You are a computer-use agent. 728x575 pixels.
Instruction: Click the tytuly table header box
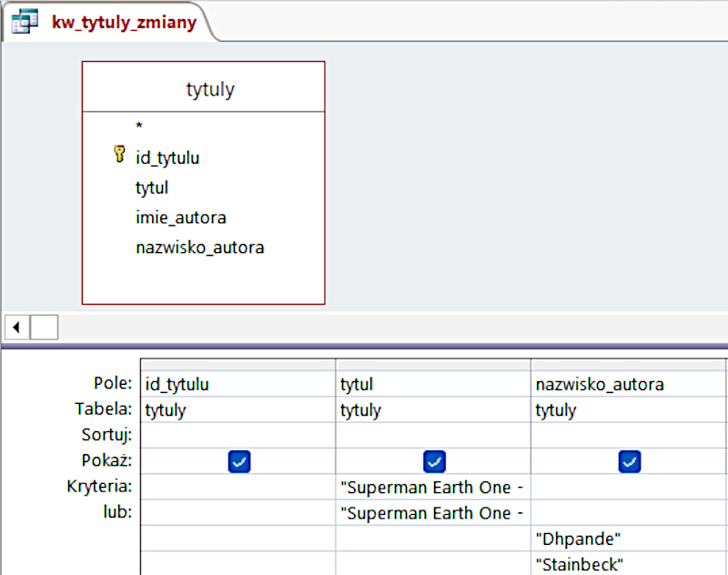click(x=203, y=89)
